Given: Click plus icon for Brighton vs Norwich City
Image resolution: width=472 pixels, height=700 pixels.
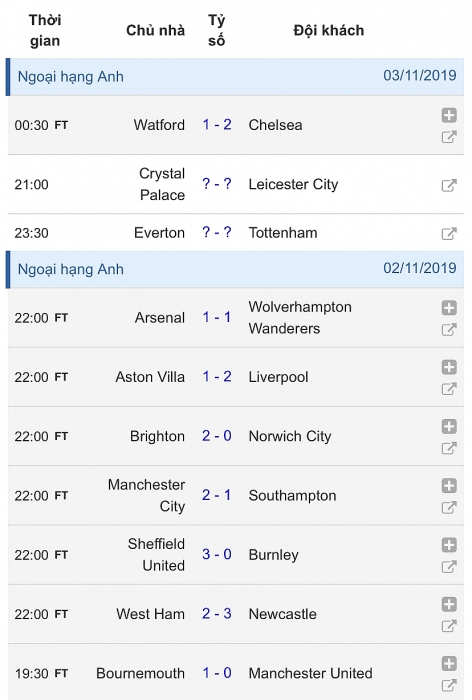Looking at the screenshot, I should point(449,426).
